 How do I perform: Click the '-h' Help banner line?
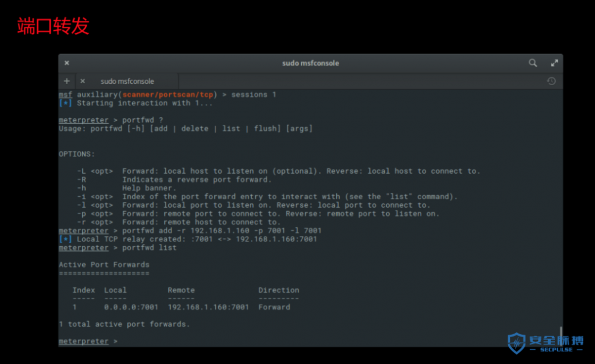[126, 188]
